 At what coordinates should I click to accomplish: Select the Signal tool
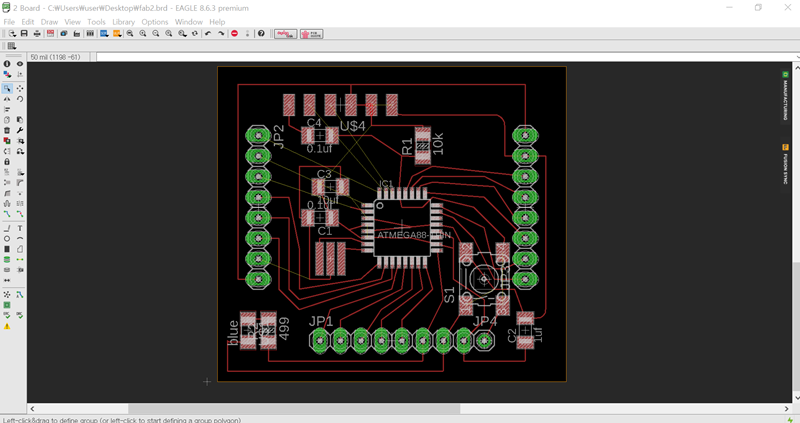[x=20, y=259]
